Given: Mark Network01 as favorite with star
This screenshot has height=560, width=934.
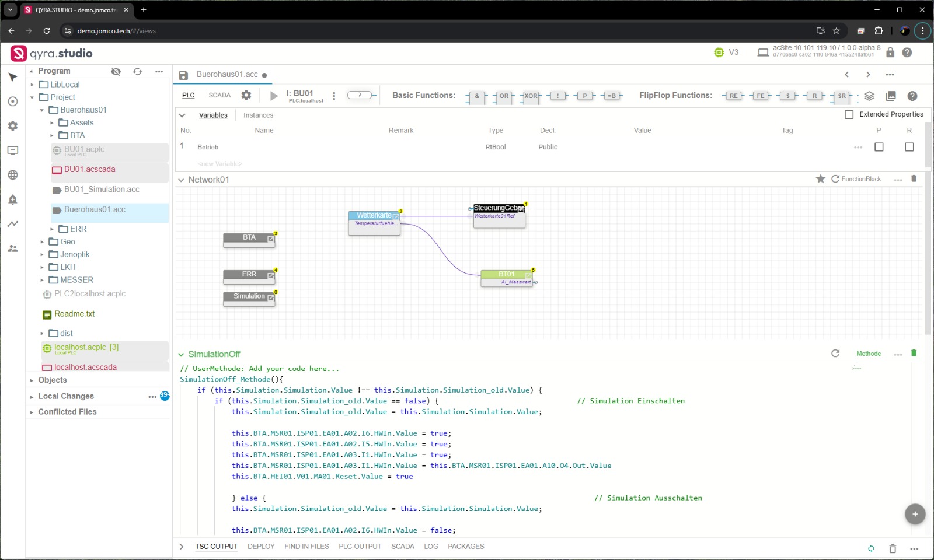Looking at the screenshot, I should click(820, 179).
